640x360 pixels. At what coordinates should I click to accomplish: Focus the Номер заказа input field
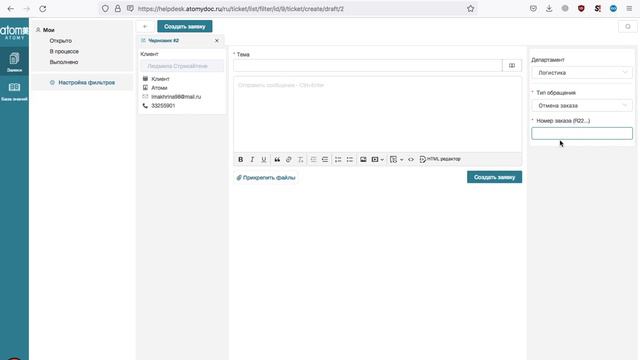point(582,133)
